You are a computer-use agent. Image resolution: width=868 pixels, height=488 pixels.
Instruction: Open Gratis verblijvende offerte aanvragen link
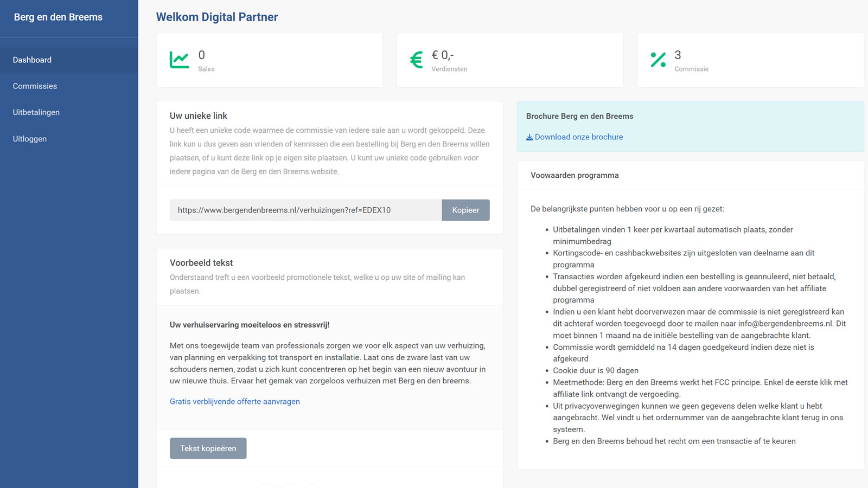click(x=235, y=401)
